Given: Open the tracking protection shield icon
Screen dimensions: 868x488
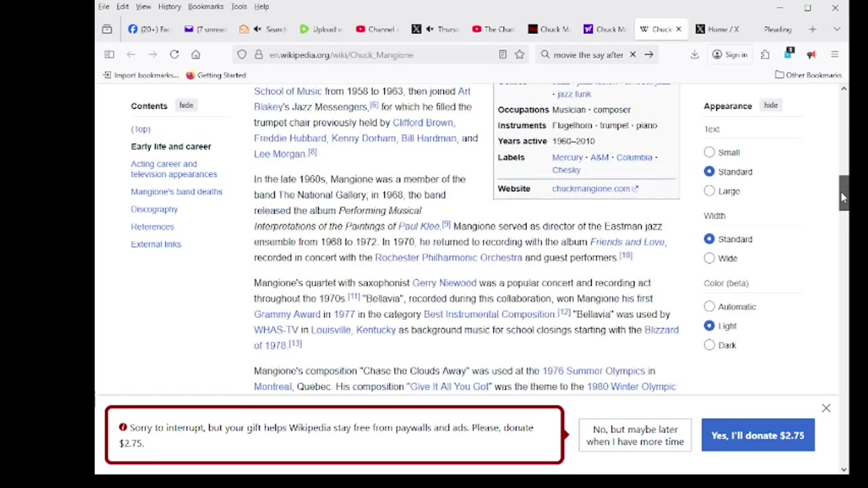Looking at the screenshot, I should [242, 54].
